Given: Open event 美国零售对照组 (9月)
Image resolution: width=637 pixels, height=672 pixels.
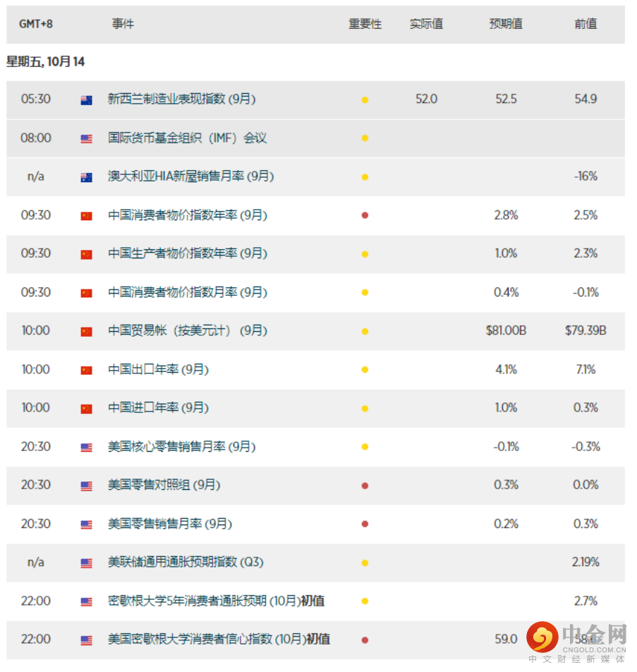Looking at the screenshot, I should click(164, 485).
